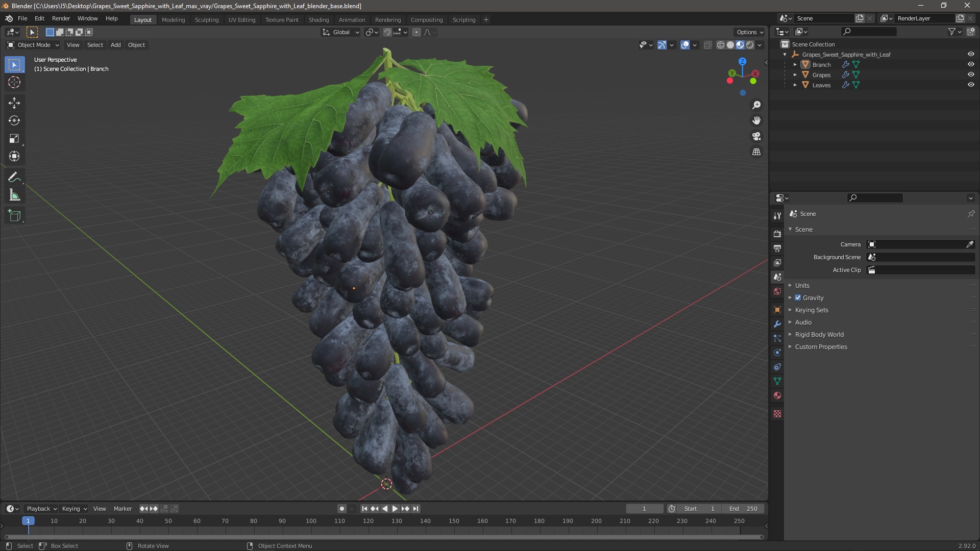
Task: Click the End frame field showing 250
Action: pos(743,509)
